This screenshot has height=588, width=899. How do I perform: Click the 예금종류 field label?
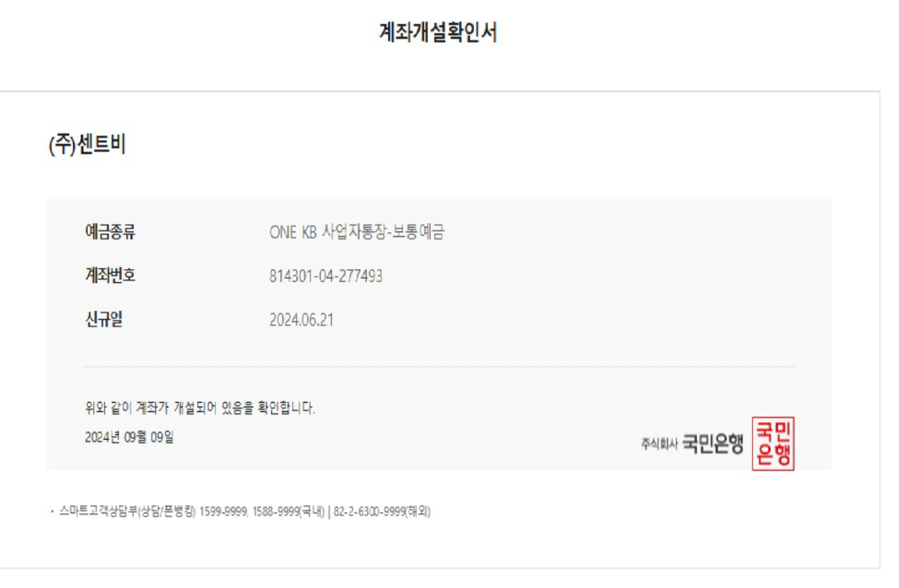[x=110, y=232]
